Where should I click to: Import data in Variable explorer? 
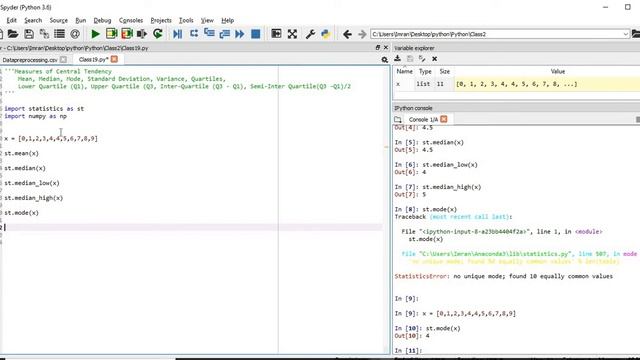398,59
